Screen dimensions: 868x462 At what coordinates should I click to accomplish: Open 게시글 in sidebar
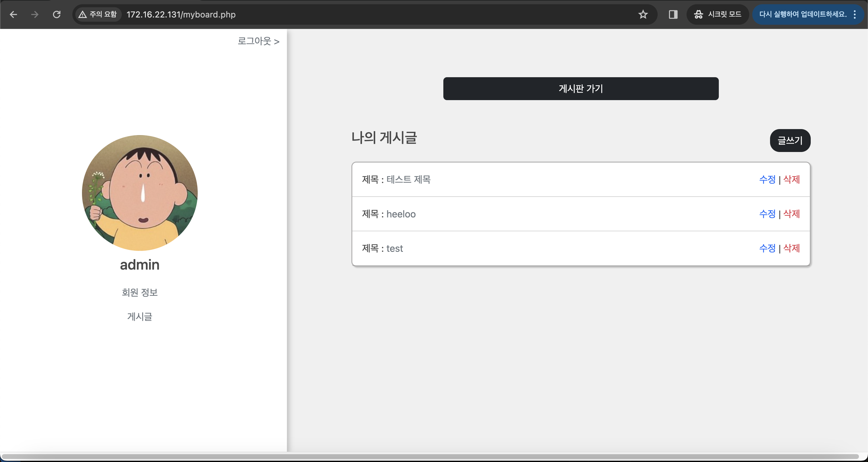coord(140,317)
